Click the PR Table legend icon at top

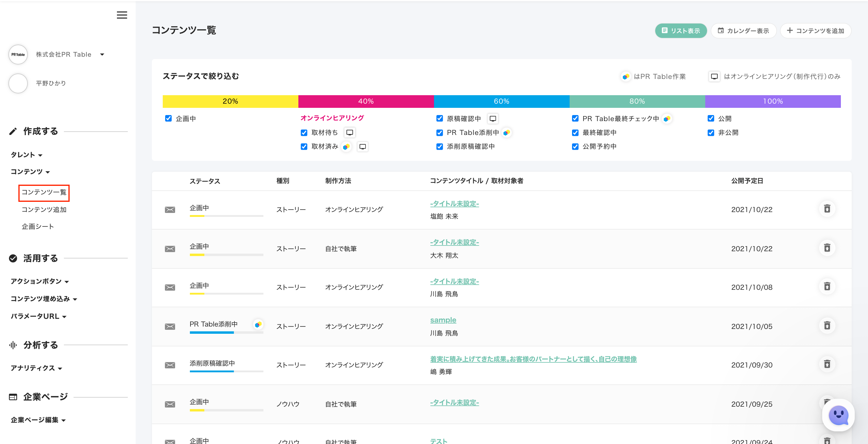point(626,77)
